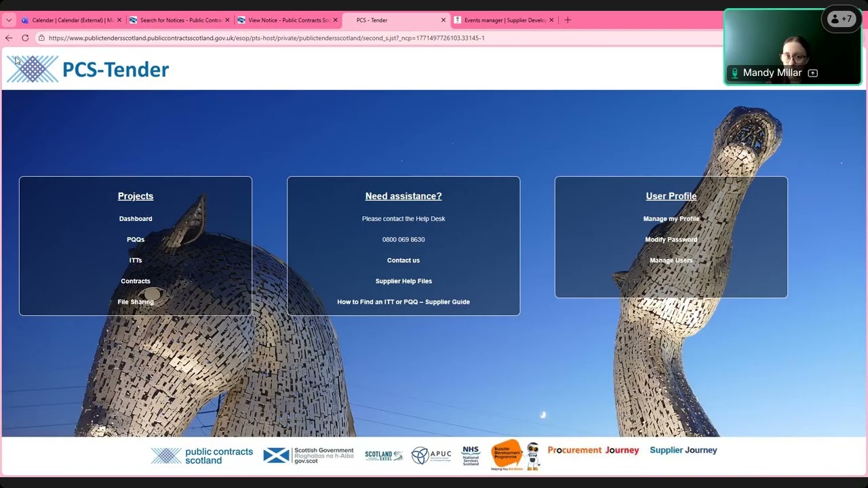This screenshot has width=868, height=488.
Task: Open the ITTs link
Action: (x=136, y=260)
